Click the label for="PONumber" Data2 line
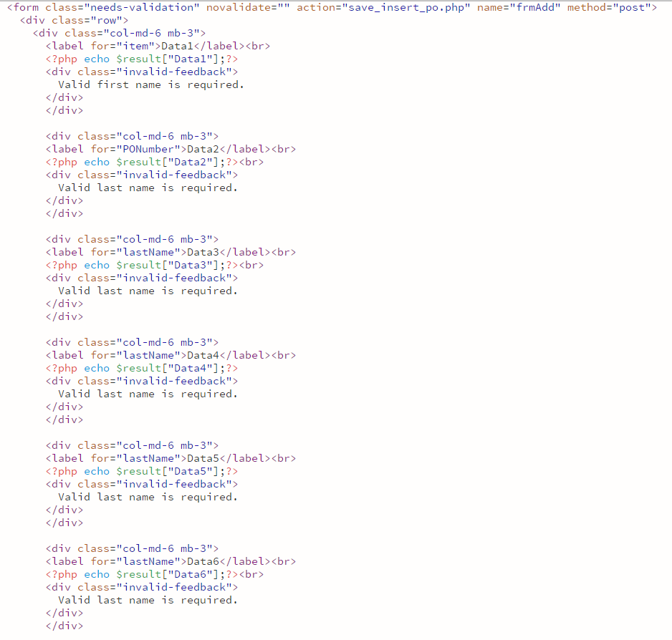672x640 pixels. (171, 149)
